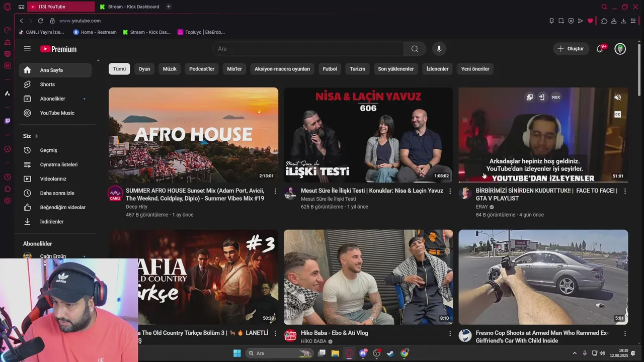644x362 pixels.
Task: Select the Futbol filter chip
Action: coord(330,69)
